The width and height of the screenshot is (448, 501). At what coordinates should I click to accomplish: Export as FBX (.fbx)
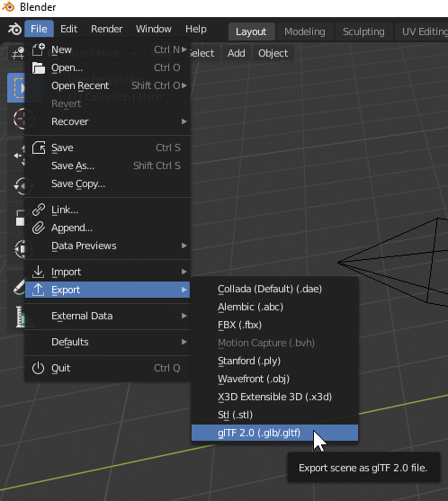point(274,325)
